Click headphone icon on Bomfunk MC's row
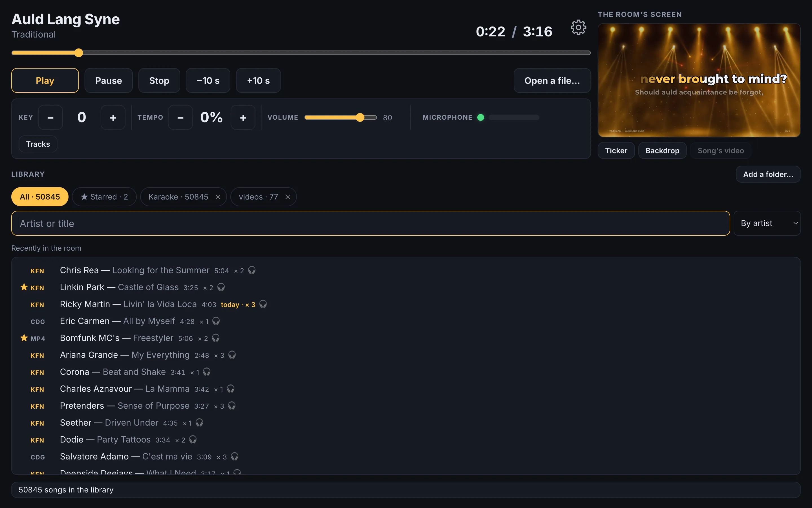This screenshot has height=508, width=812. (216, 338)
